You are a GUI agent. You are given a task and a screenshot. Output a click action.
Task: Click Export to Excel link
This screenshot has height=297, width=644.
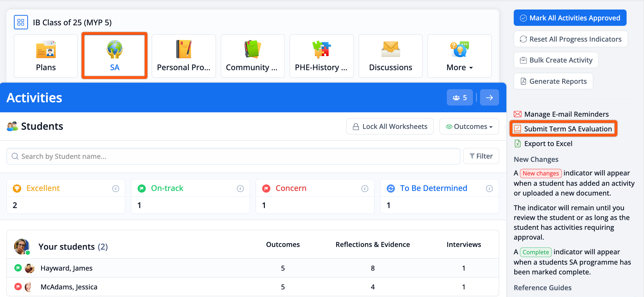548,144
